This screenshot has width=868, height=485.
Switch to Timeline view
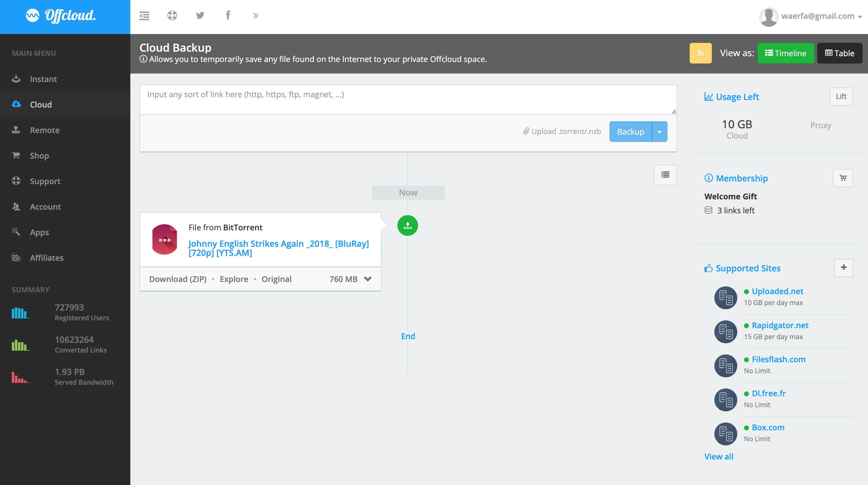(x=785, y=53)
